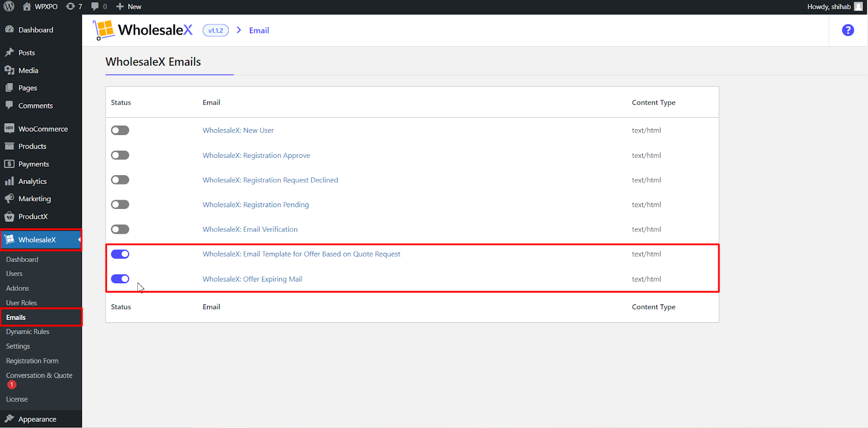
Task: Click the Dashboard gauge icon in sidebar
Action: point(9,29)
